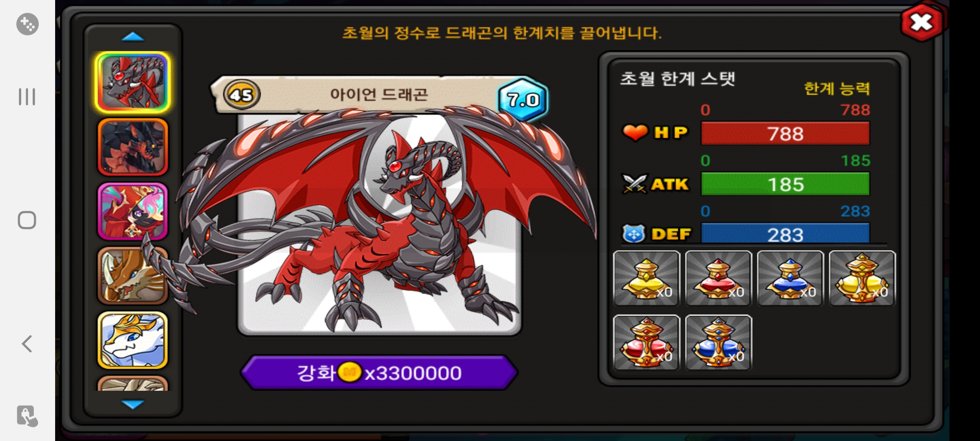Image resolution: width=980 pixels, height=441 pixels.
Task: Select the yellow essence potion item
Action: [647, 278]
